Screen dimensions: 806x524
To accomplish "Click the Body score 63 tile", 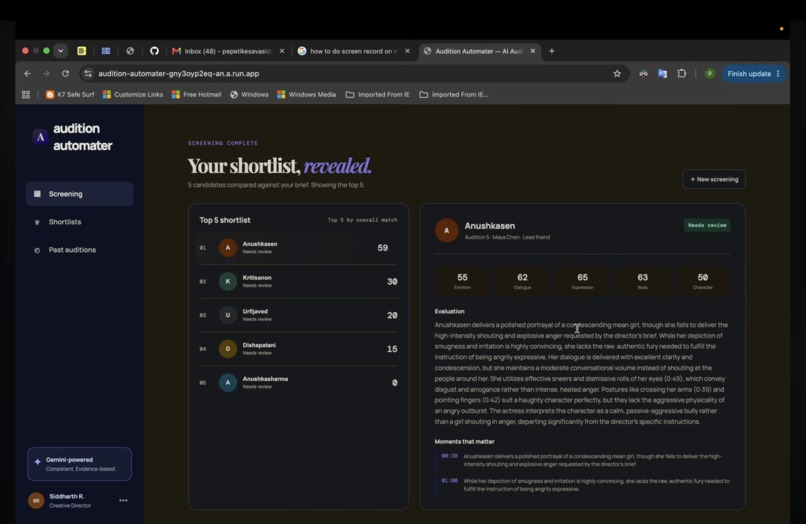I will coord(643,281).
